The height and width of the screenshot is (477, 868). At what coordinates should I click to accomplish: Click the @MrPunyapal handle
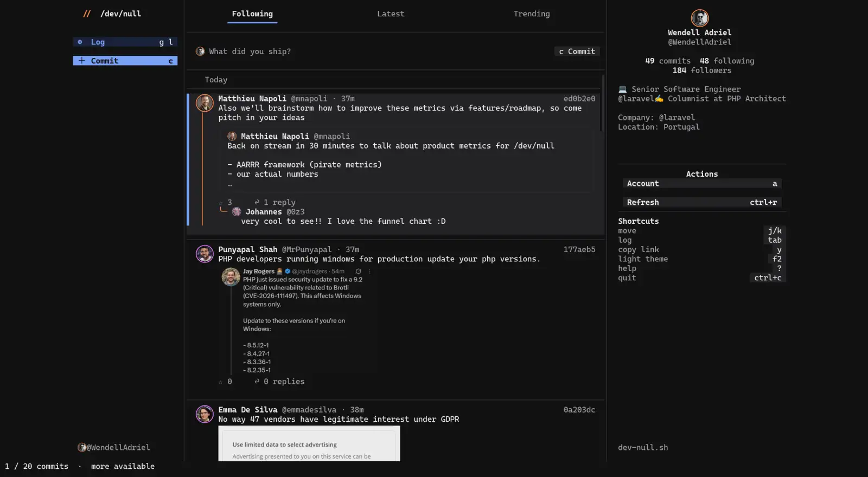point(307,249)
